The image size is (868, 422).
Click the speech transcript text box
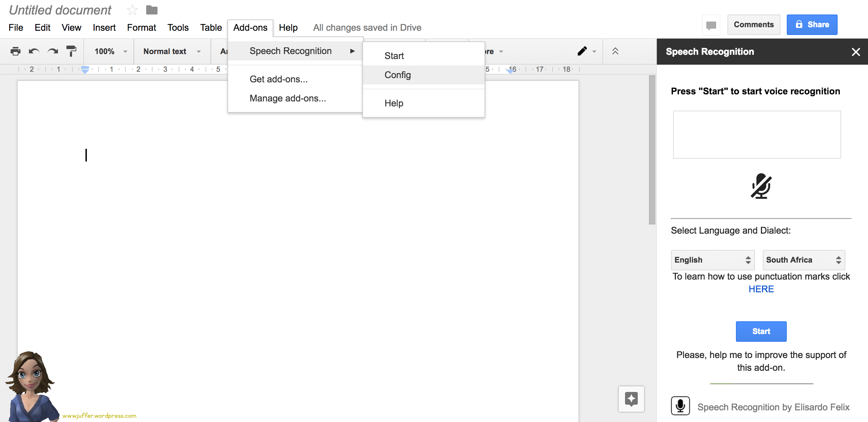click(757, 135)
